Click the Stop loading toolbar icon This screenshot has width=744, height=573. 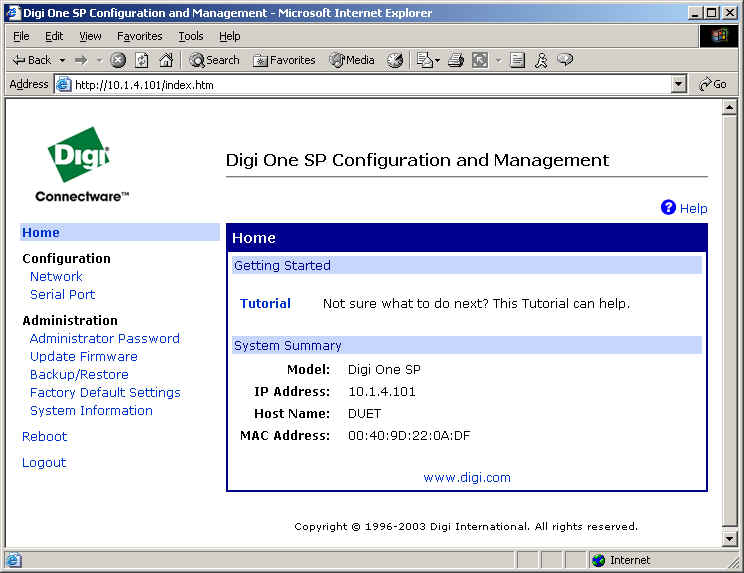(118, 60)
